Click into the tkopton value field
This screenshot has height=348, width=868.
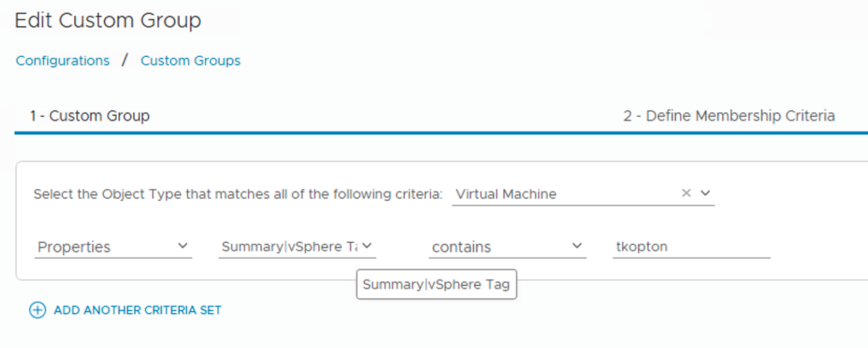pyautogui.click(x=691, y=247)
